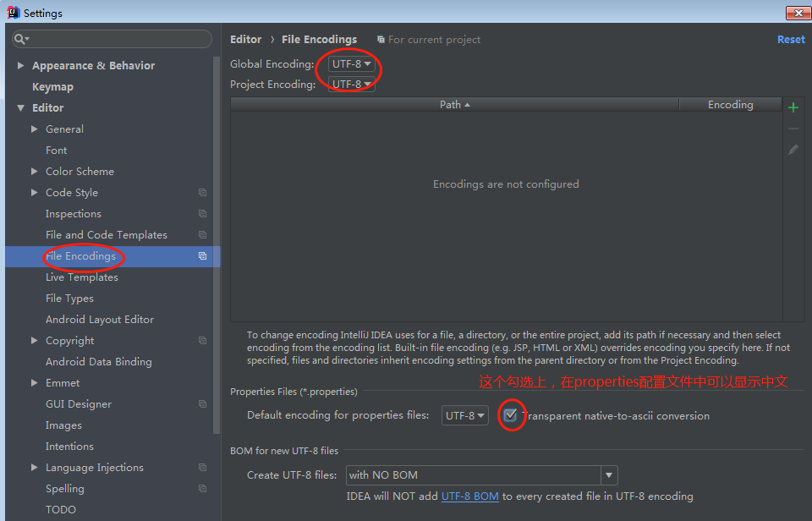812x521 pixels.
Task: Collapse the Editor tree section
Action: click(x=21, y=108)
